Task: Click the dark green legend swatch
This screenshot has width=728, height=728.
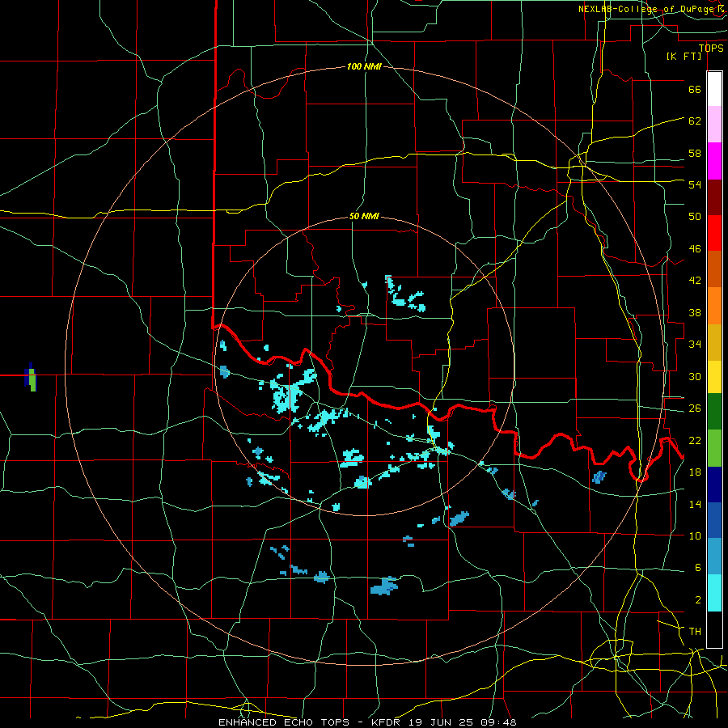Action: tap(714, 412)
